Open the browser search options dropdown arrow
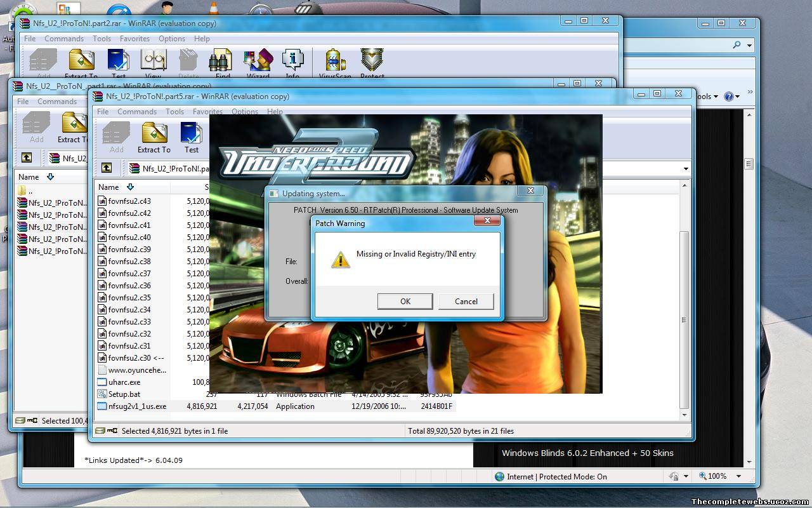The width and height of the screenshot is (812, 508). click(x=749, y=45)
